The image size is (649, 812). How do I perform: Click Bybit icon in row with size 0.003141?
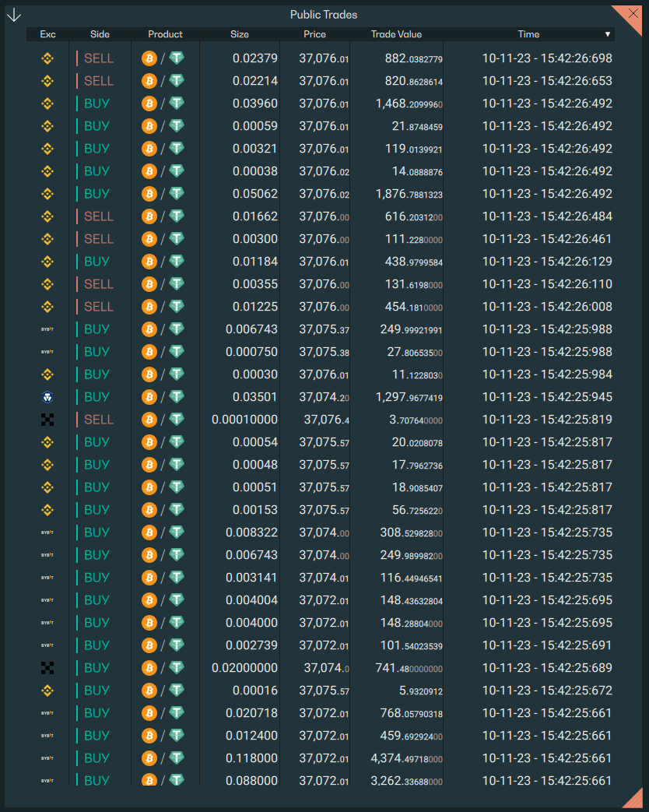point(47,578)
